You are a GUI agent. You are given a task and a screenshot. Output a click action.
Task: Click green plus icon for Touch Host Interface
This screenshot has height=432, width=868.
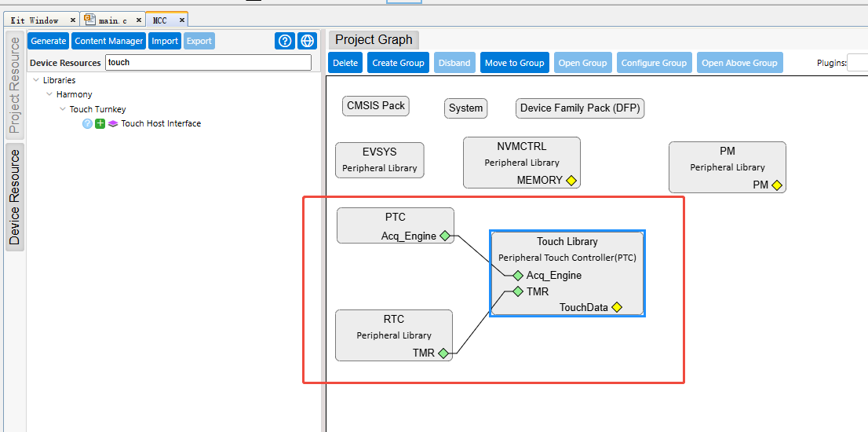click(100, 124)
